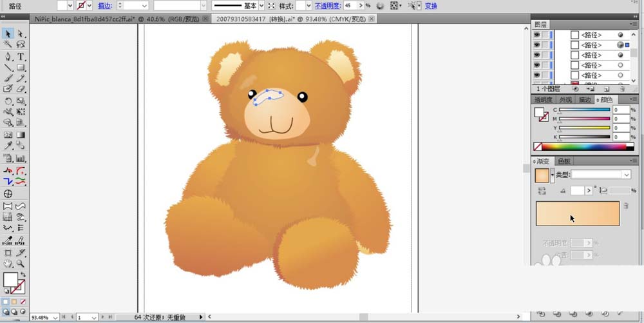The width and height of the screenshot is (644, 323).
Task: Select the Artboard tool
Action: [x=8, y=253]
